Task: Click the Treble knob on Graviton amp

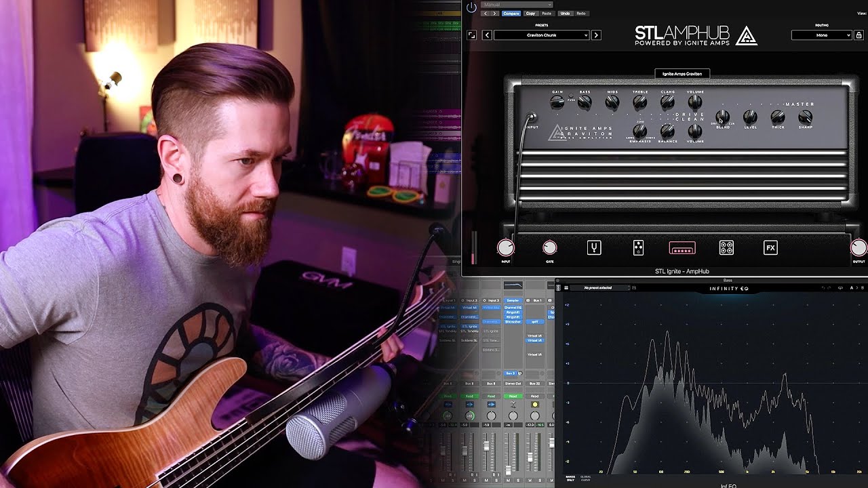Action: pos(640,102)
